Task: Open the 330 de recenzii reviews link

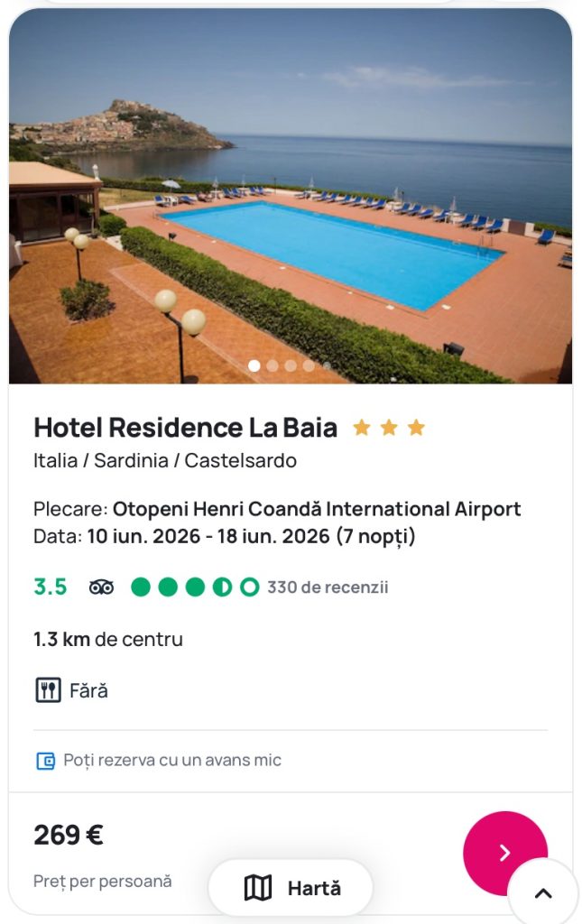Action: (x=328, y=587)
